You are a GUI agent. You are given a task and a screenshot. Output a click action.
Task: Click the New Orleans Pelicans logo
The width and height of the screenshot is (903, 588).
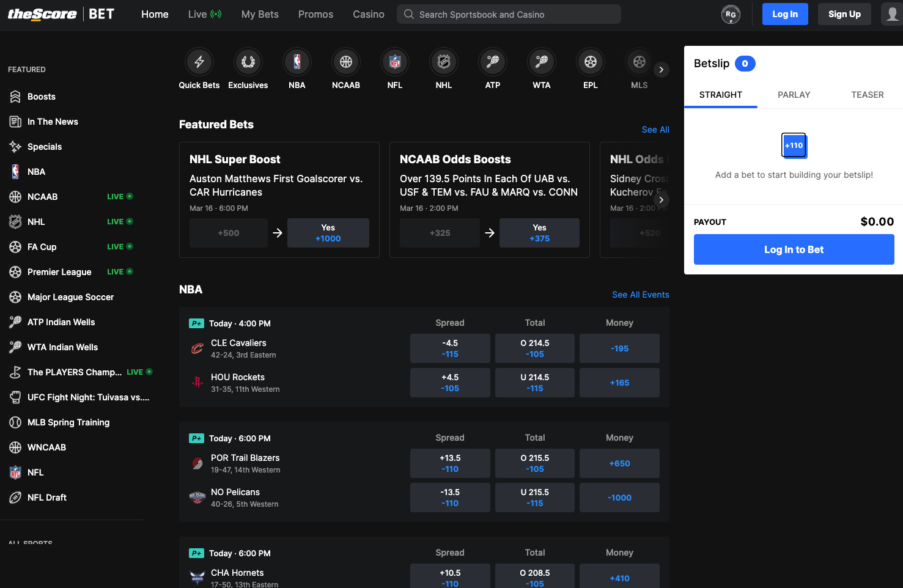(x=197, y=498)
